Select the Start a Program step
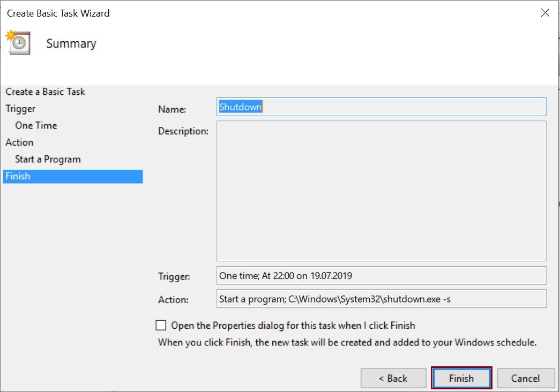The image size is (560, 392). coord(48,159)
